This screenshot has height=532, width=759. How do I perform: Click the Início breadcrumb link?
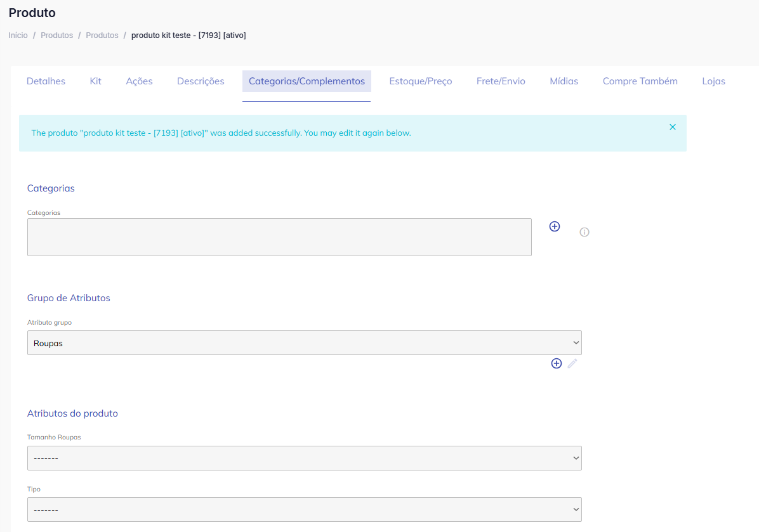18,36
